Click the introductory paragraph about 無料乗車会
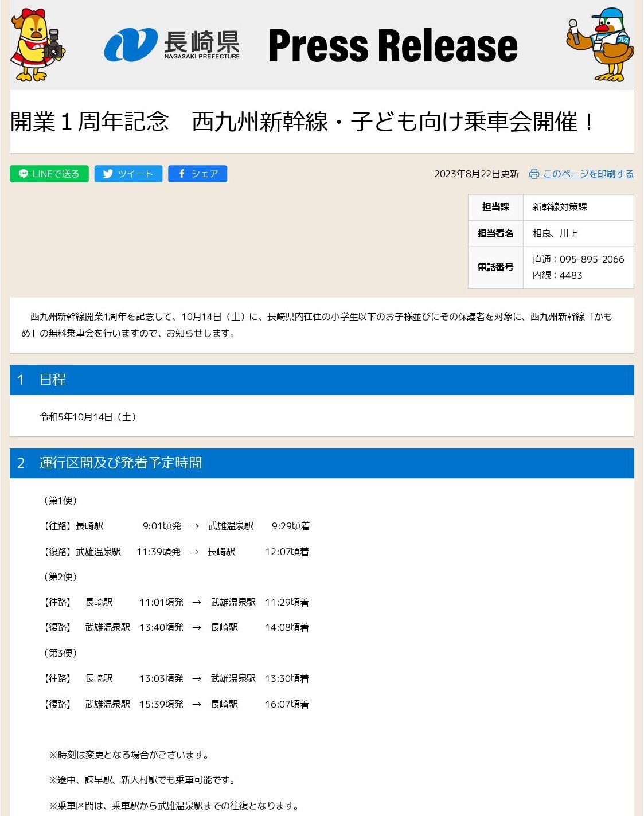 click(317, 325)
